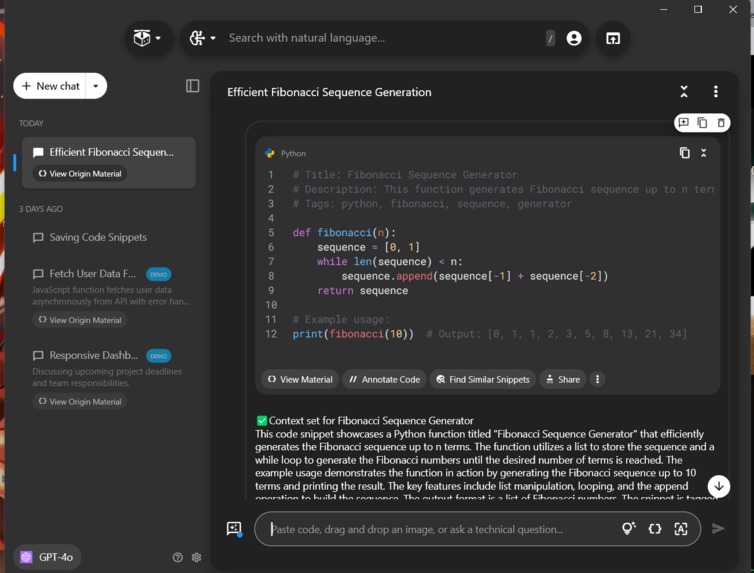Open the user account profile icon

(574, 38)
